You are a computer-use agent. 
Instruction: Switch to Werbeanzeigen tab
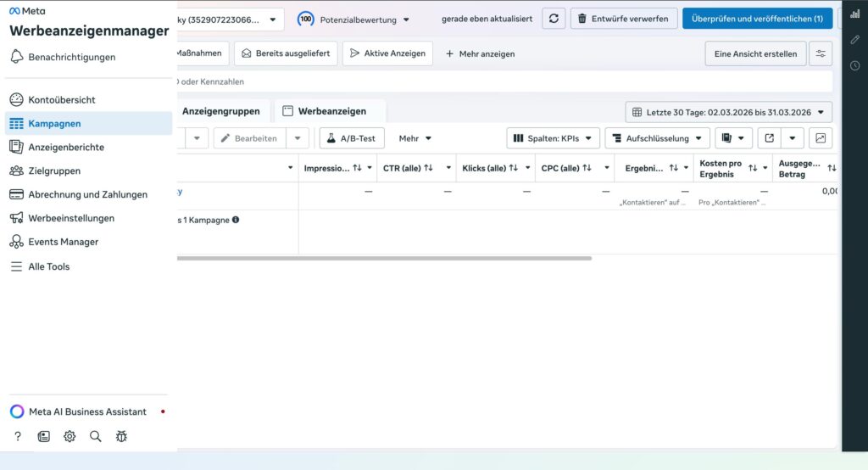[x=330, y=111]
